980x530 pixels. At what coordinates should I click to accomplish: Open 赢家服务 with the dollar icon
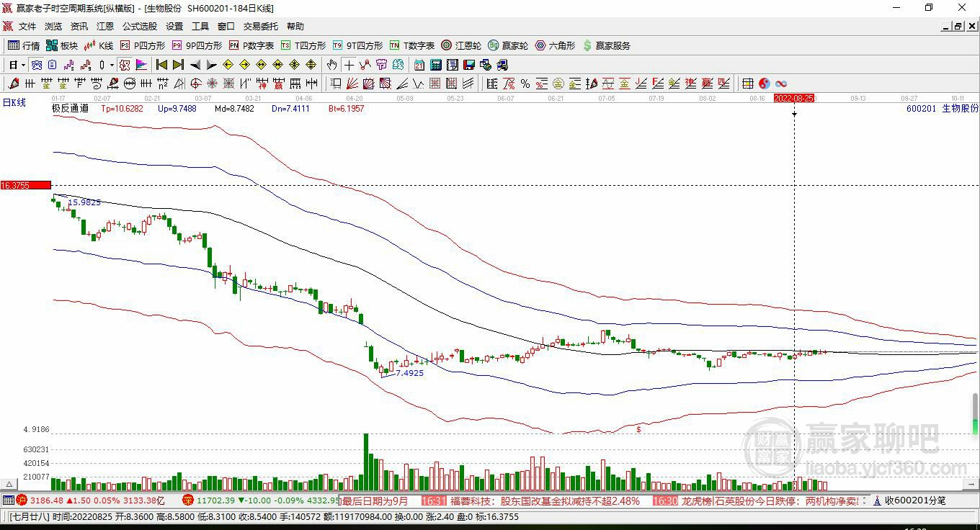tap(606, 45)
